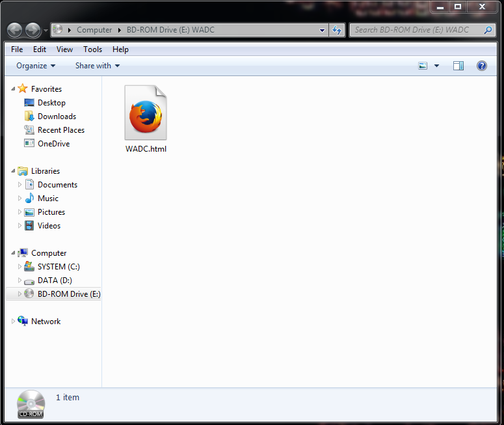Click the Desktop icon in sidebar
This screenshot has height=425, width=504.
click(29, 103)
